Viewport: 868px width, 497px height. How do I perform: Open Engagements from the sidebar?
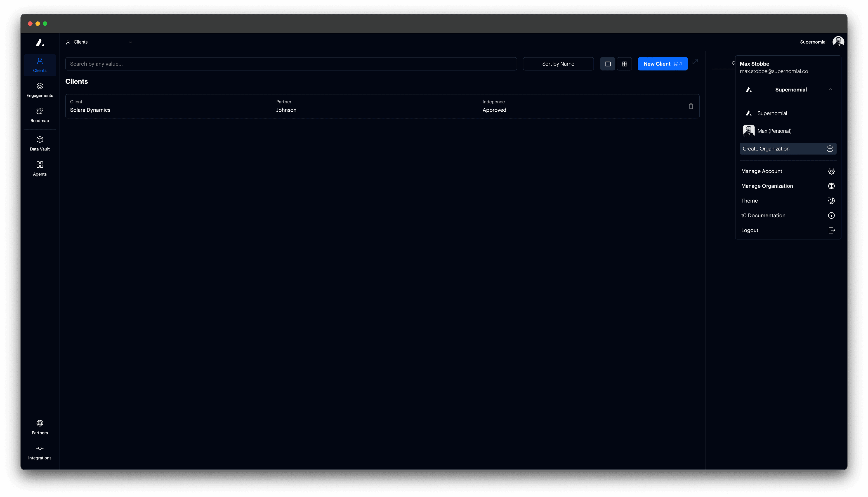click(x=40, y=90)
